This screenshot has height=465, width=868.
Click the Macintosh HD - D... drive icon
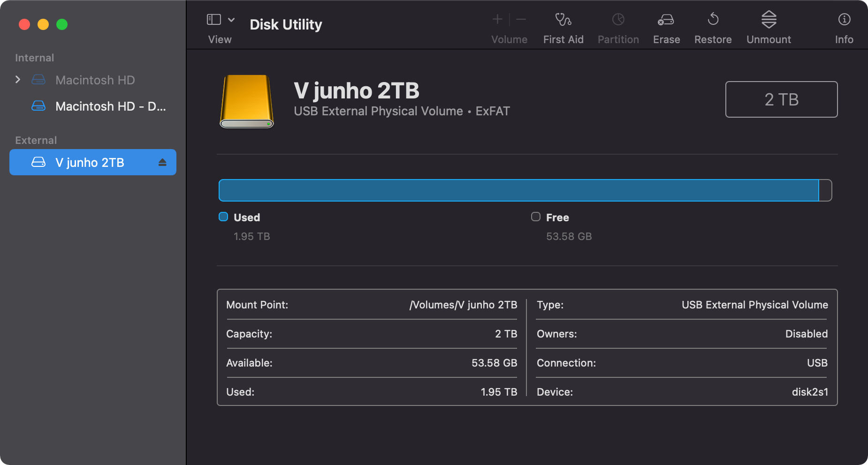pyautogui.click(x=38, y=106)
